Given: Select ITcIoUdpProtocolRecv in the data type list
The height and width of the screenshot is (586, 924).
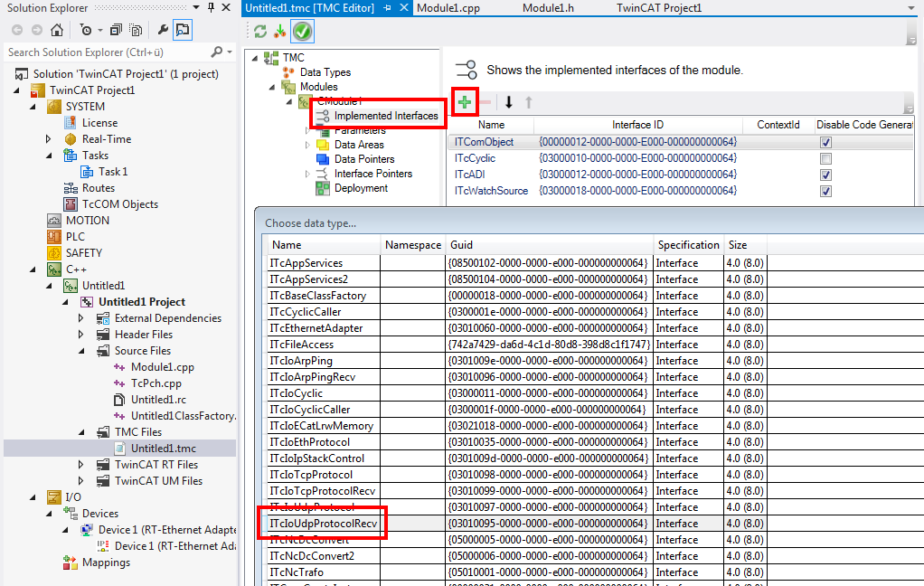Looking at the screenshot, I should [x=323, y=524].
